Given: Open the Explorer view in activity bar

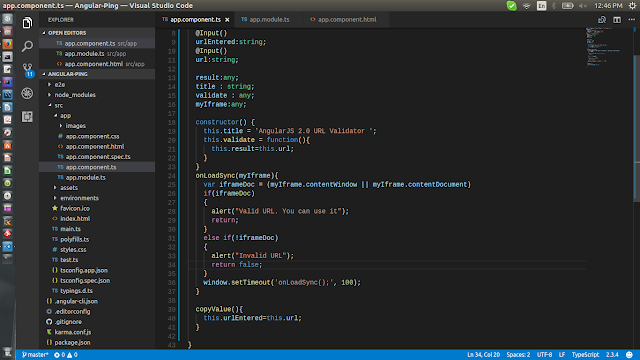Looking at the screenshot, I should (27, 23).
